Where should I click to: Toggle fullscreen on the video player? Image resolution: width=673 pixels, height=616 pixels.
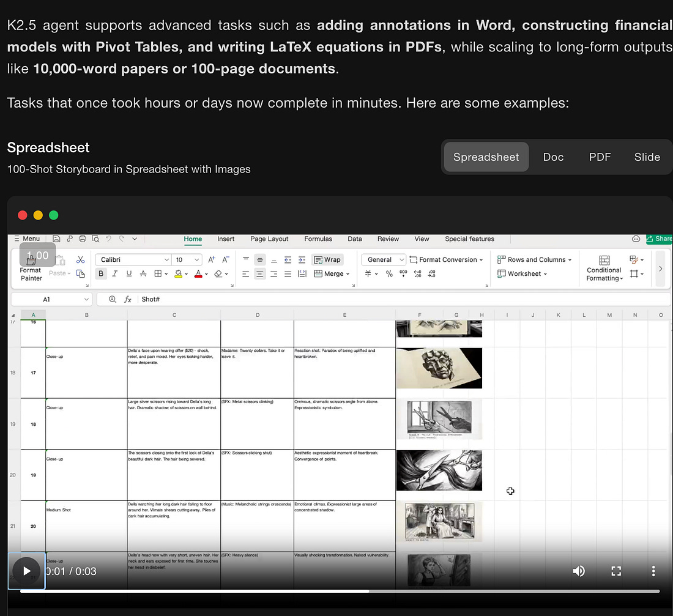click(616, 571)
